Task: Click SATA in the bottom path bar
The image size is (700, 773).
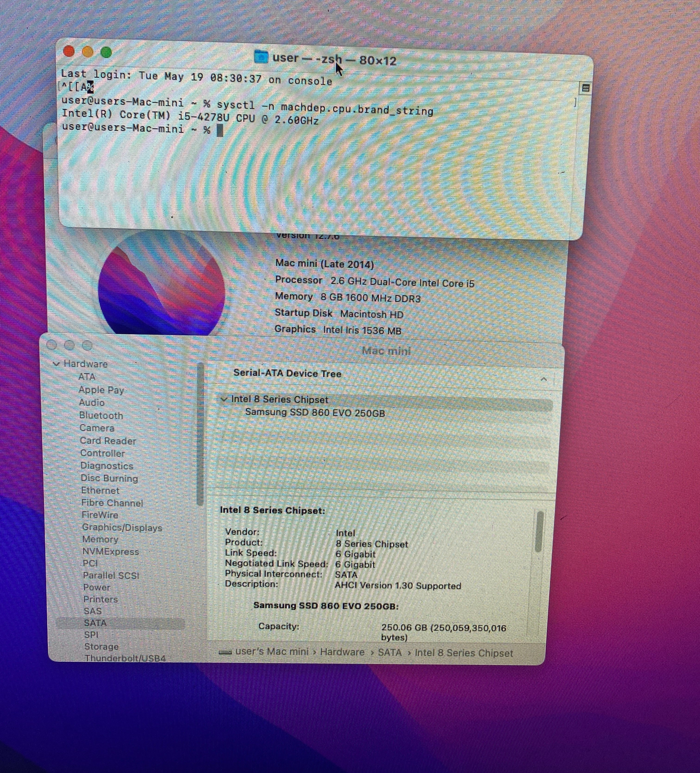Action: click(x=390, y=653)
